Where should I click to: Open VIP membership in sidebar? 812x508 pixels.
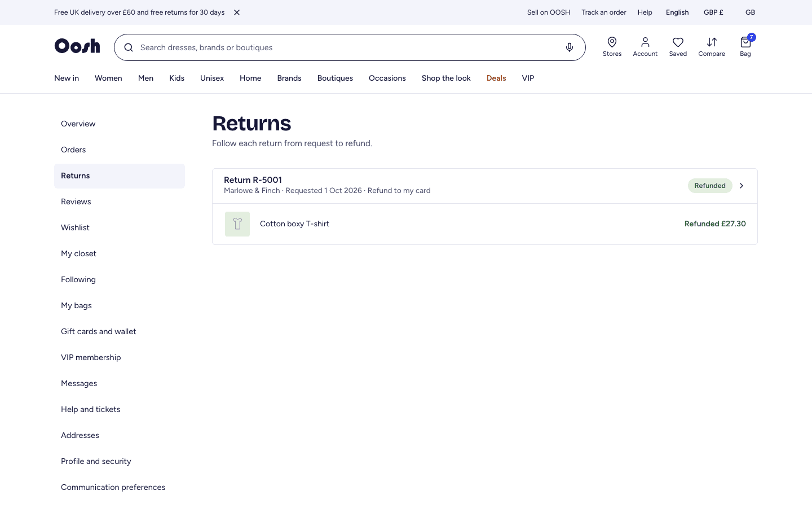click(x=120, y=358)
